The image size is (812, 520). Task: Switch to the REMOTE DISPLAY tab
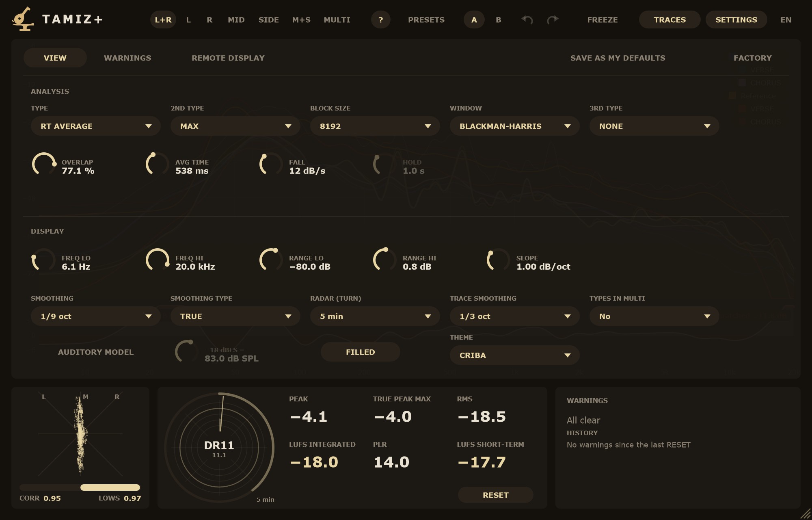tap(228, 58)
